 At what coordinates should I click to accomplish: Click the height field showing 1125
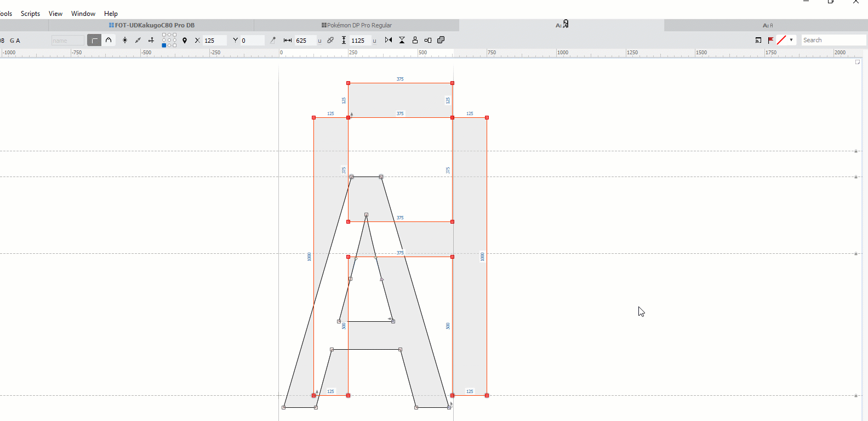(x=361, y=40)
